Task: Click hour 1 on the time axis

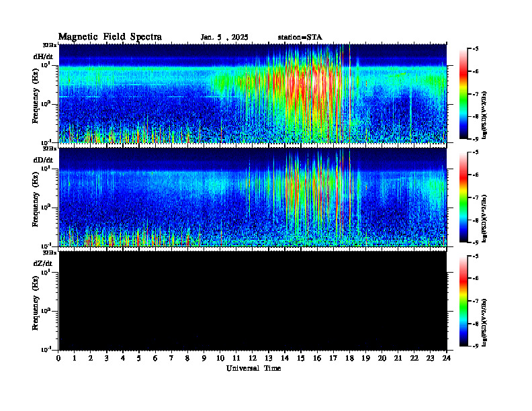Action: coord(75,359)
